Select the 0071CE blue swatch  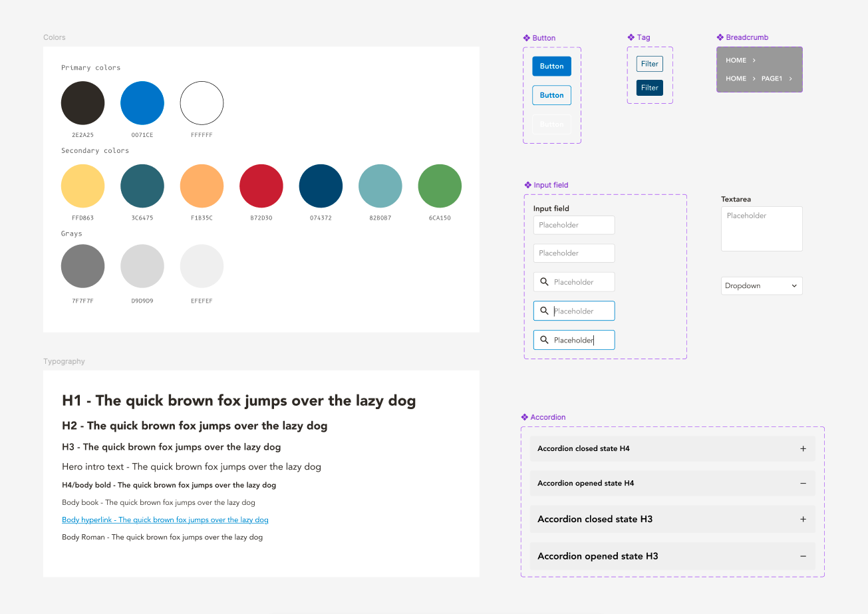(142, 103)
